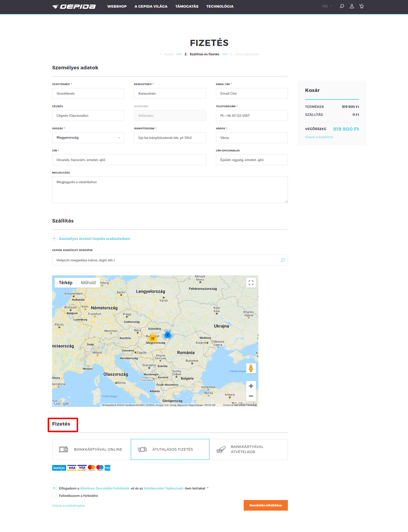Click the first Visa logo
Screen dimensions: 408x532
point(72,468)
